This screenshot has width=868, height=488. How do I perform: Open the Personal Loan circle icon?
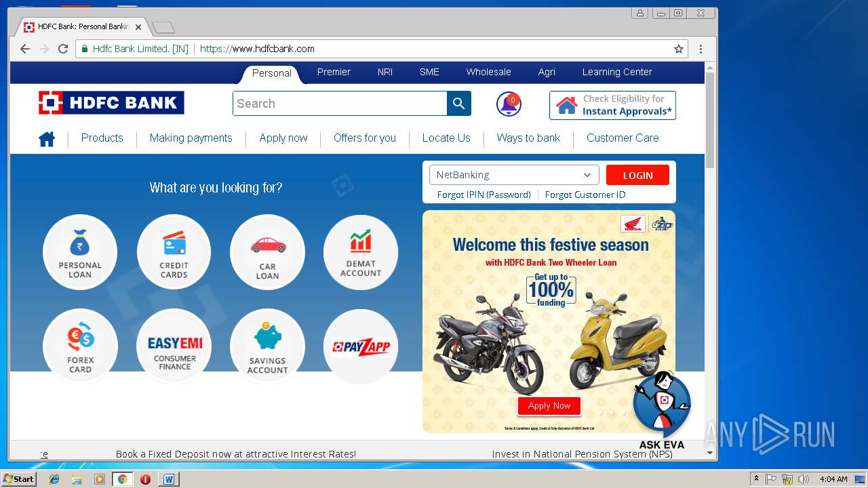coord(80,252)
